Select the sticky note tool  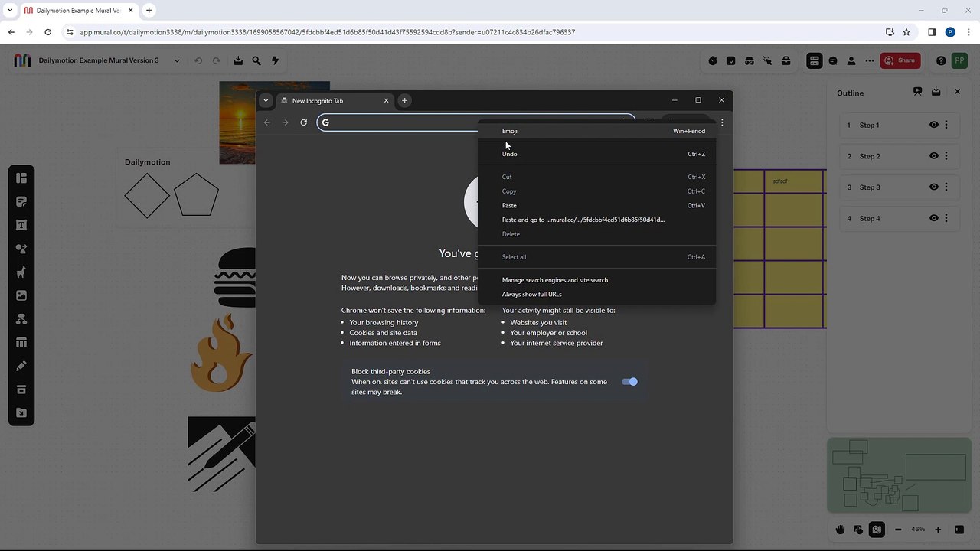[x=21, y=202]
